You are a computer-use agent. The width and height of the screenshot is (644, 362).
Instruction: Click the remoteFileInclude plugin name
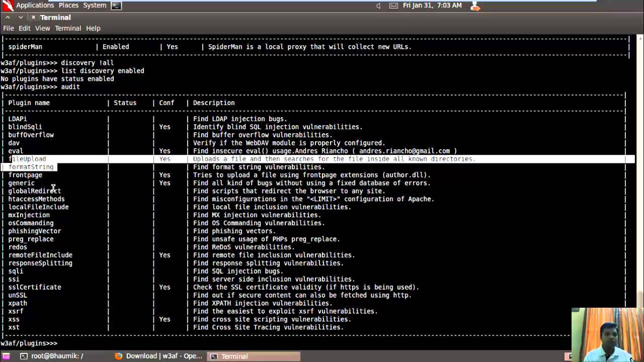pos(40,255)
